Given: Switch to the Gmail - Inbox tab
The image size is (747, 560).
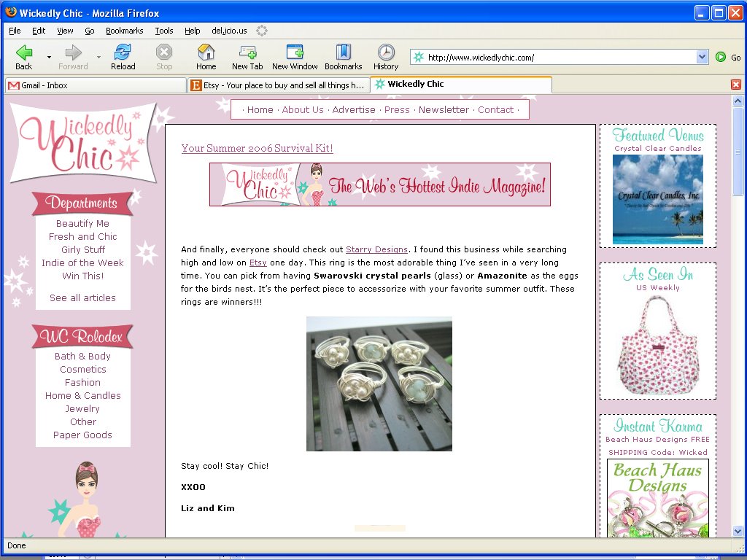Looking at the screenshot, I should pos(96,85).
